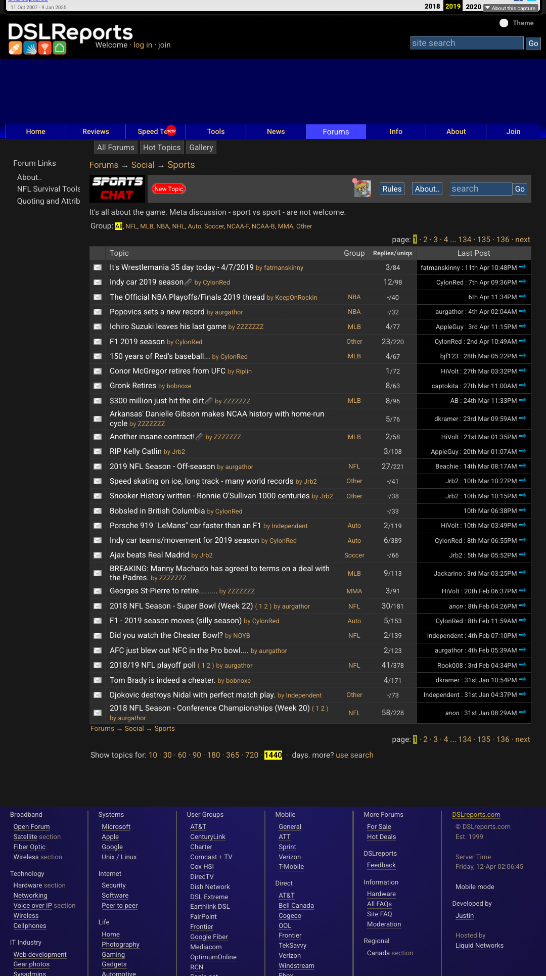Filter topics by NFL group
546x980 pixels.
(131, 226)
